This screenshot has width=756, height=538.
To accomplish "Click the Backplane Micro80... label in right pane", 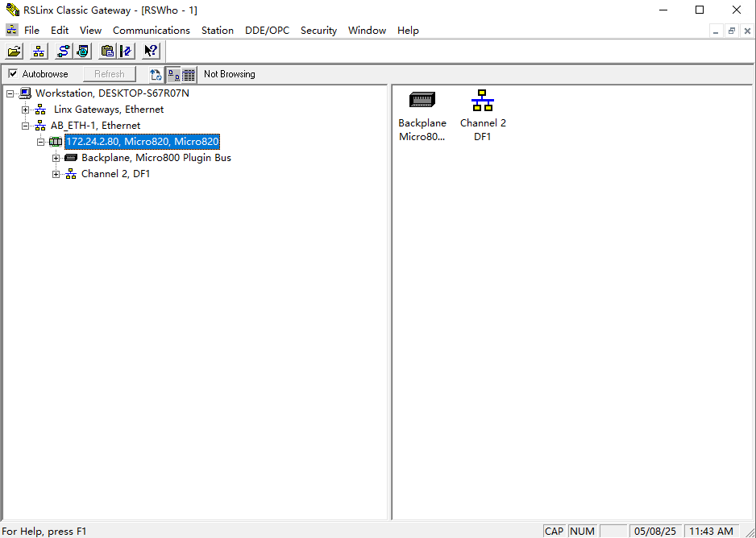I will tap(422, 130).
